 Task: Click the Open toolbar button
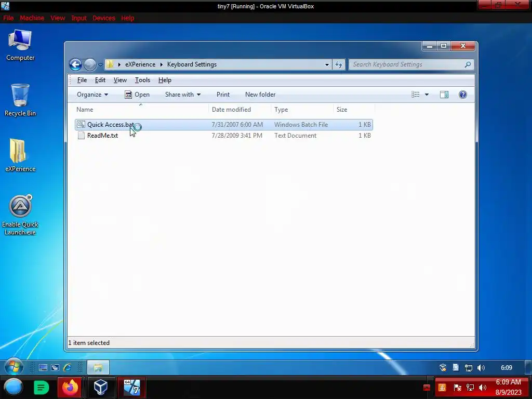tap(137, 95)
